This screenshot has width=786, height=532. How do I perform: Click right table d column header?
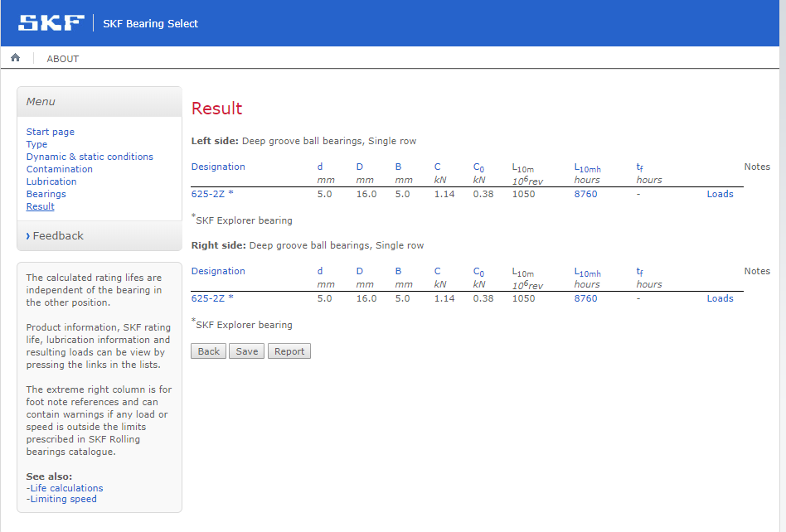(320, 271)
